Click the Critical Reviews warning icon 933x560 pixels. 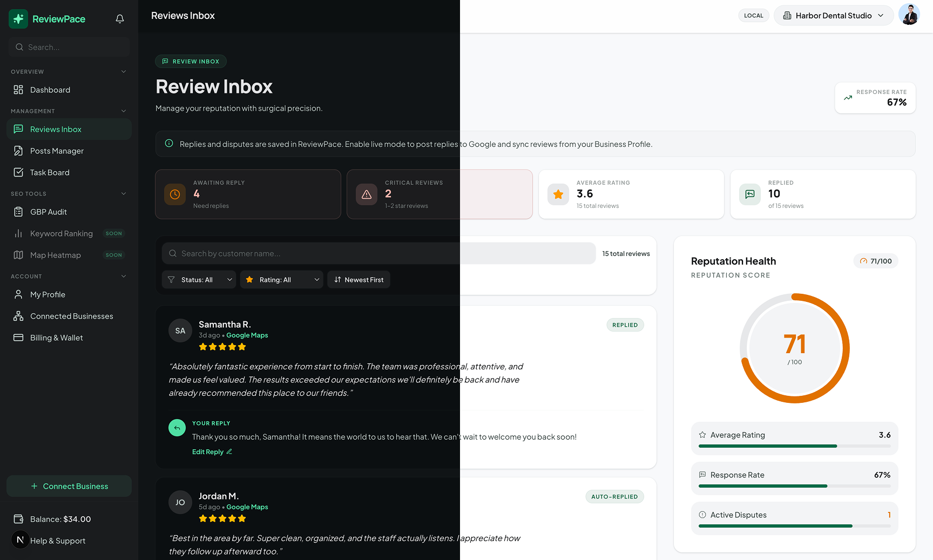tap(367, 194)
